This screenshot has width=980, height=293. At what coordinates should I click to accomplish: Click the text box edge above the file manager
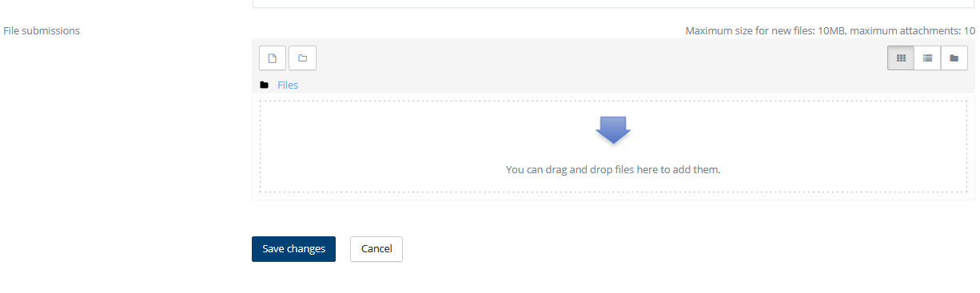(x=613, y=6)
